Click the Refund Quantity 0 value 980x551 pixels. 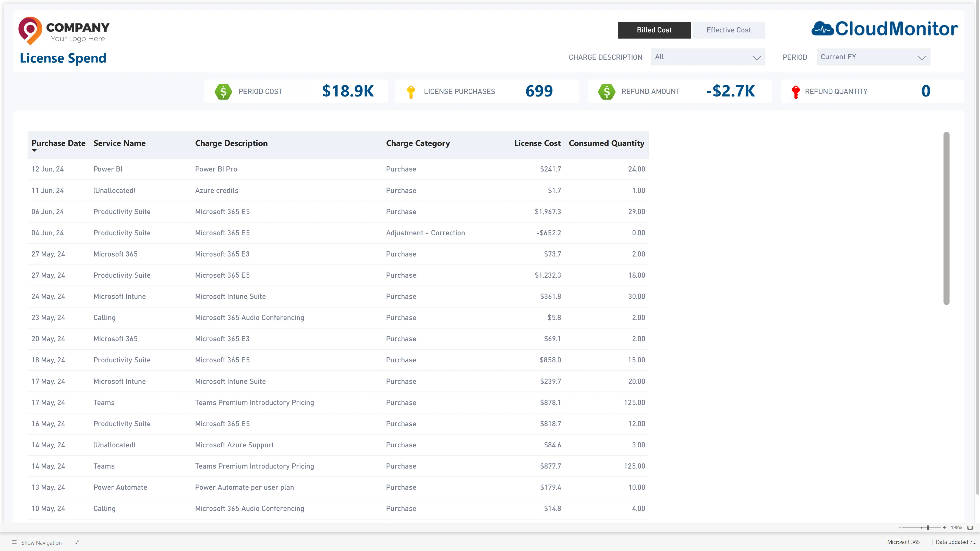pyautogui.click(x=926, y=91)
